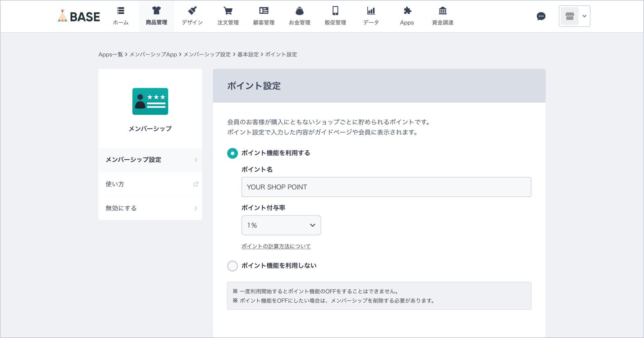Go to 資金調達 menu item
Screen dimensions: 644x338
click(x=443, y=16)
